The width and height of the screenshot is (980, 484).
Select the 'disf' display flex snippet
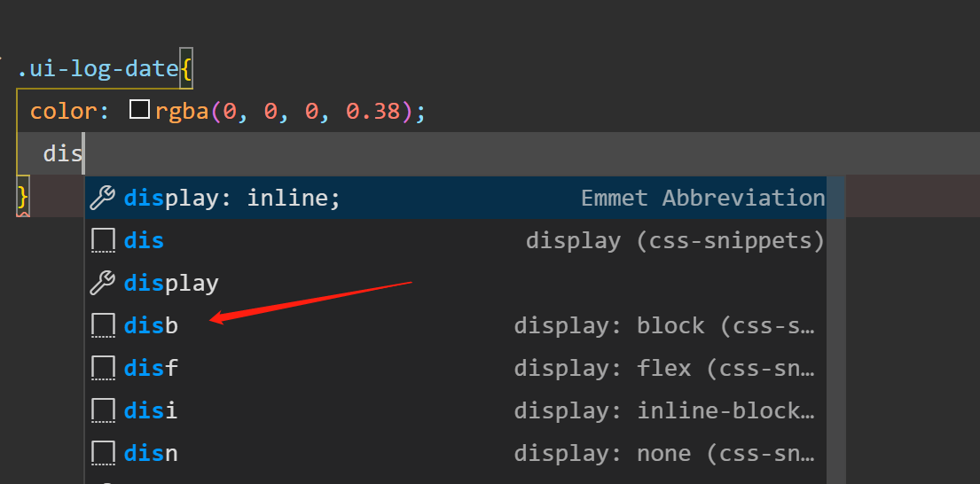click(x=456, y=368)
